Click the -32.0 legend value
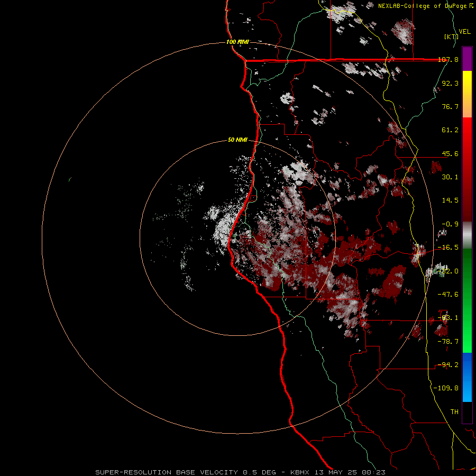This screenshot has width=476, height=476. coord(448,271)
